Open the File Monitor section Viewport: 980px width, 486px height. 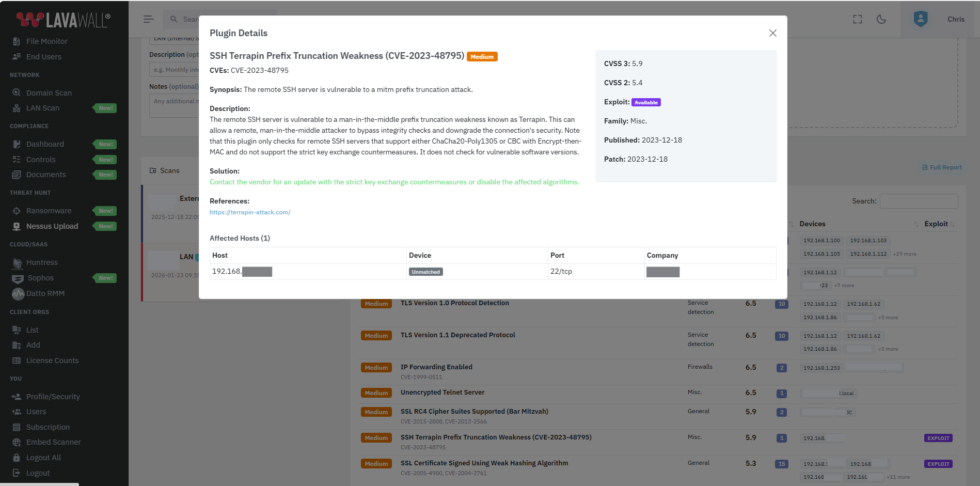[46, 41]
